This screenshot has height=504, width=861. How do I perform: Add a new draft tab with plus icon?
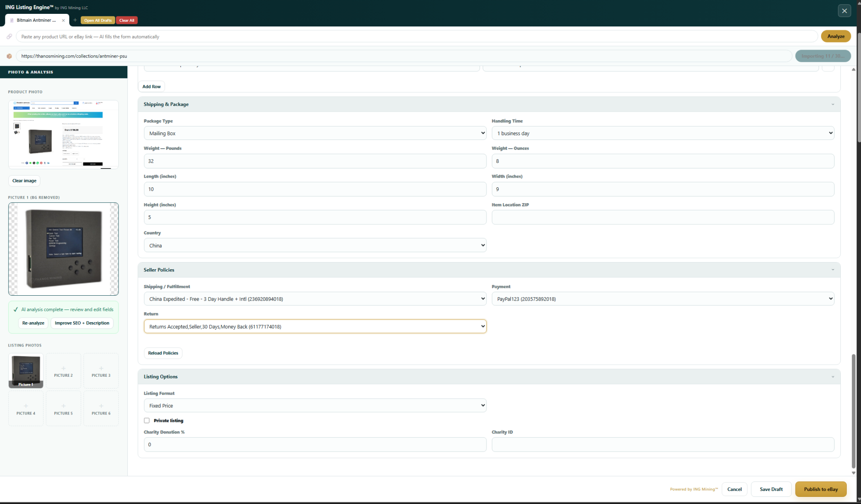tap(75, 20)
